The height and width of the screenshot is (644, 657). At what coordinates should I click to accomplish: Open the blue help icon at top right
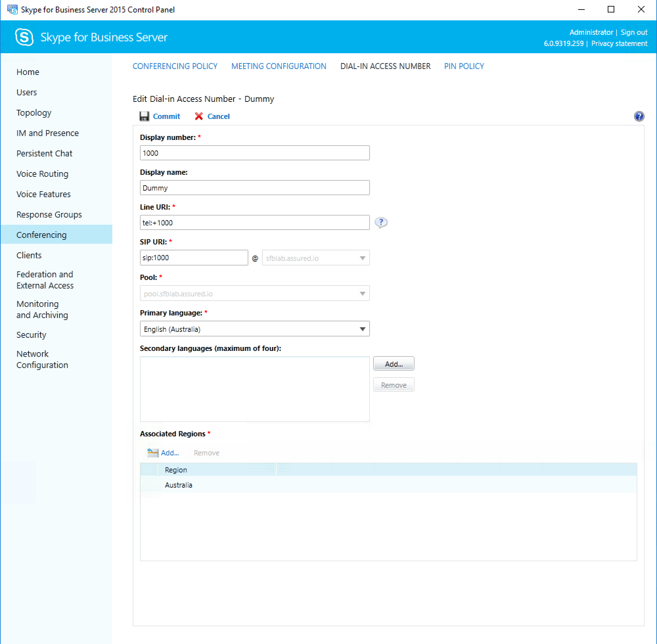tap(639, 116)
